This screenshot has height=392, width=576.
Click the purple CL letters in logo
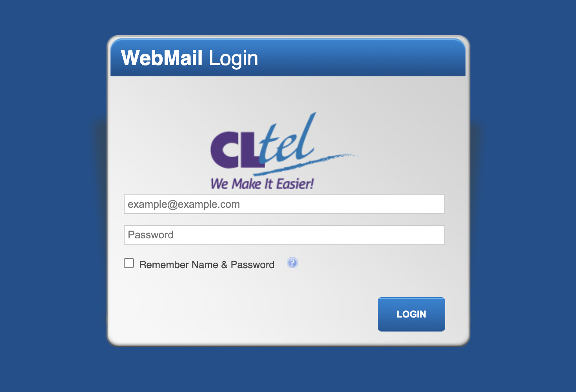tap(234, 149)
